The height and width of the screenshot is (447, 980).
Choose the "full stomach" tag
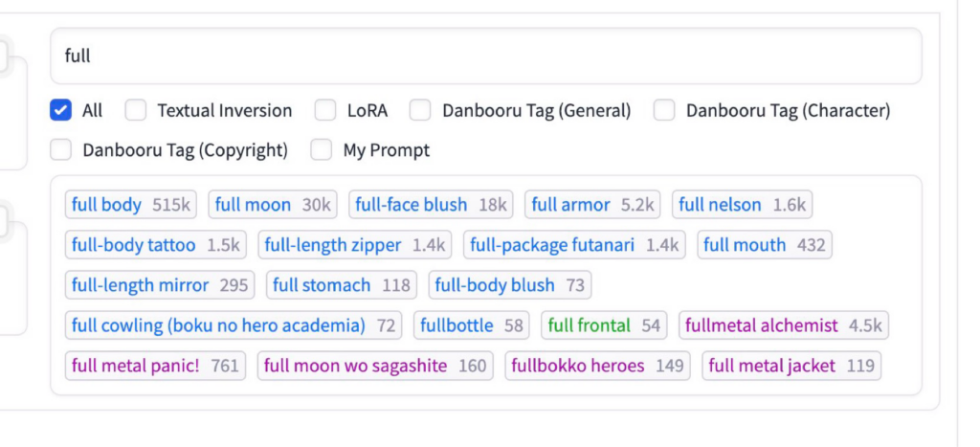click(341, 285)
